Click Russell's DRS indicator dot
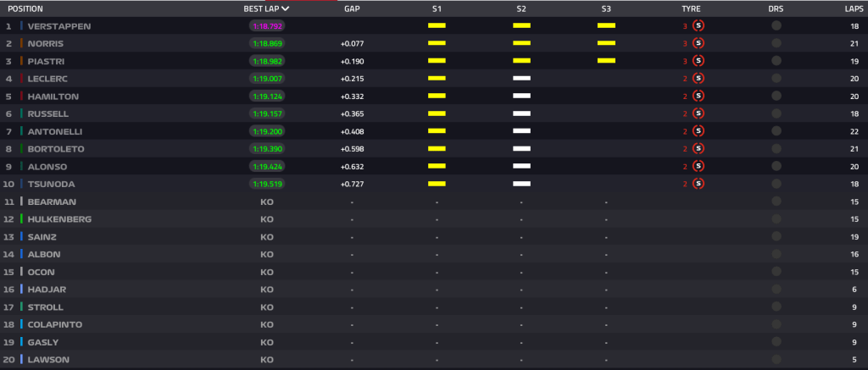The width and height of the screenshot is (868, 370). pos(776,113)
